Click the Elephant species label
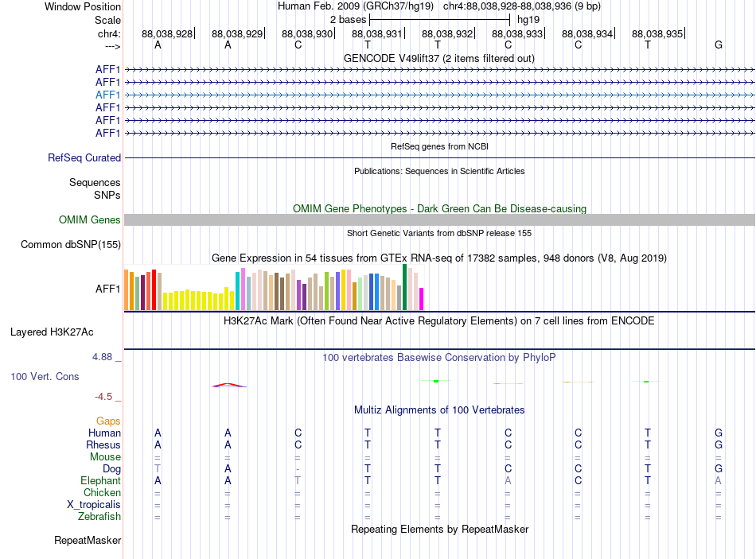 coord(100,481)
